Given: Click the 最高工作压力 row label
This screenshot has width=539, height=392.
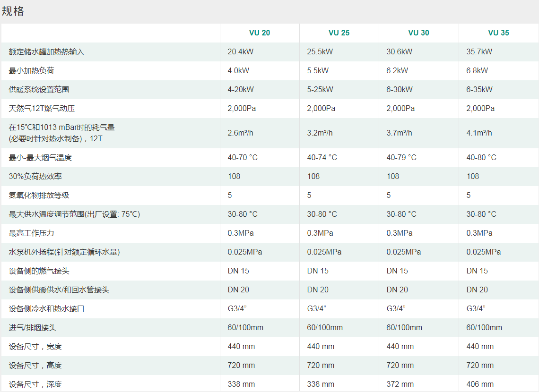Looking at the screenshot, I should click(x=32, y=233).
